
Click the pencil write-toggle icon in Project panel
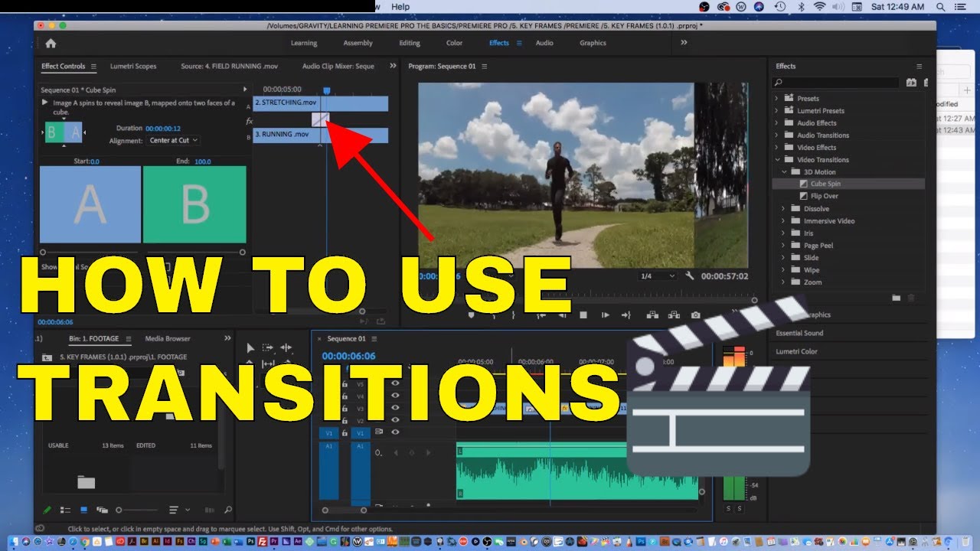pos(47,510)
